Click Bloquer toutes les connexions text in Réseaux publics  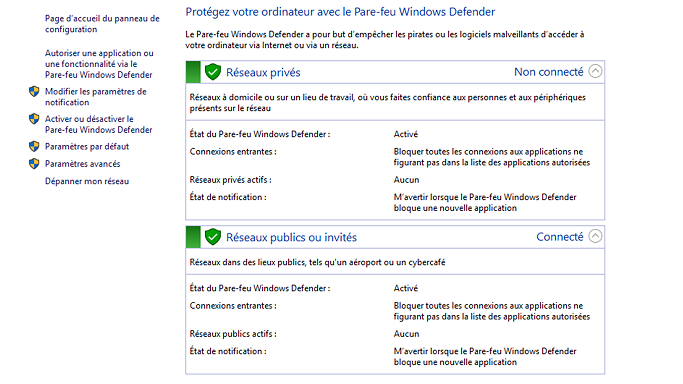[x=492, y=311]
